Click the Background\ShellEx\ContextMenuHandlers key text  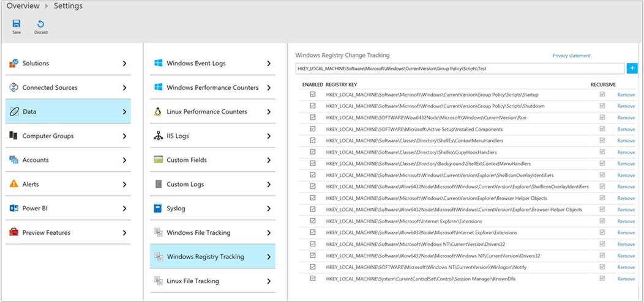[x=428, y=163]
